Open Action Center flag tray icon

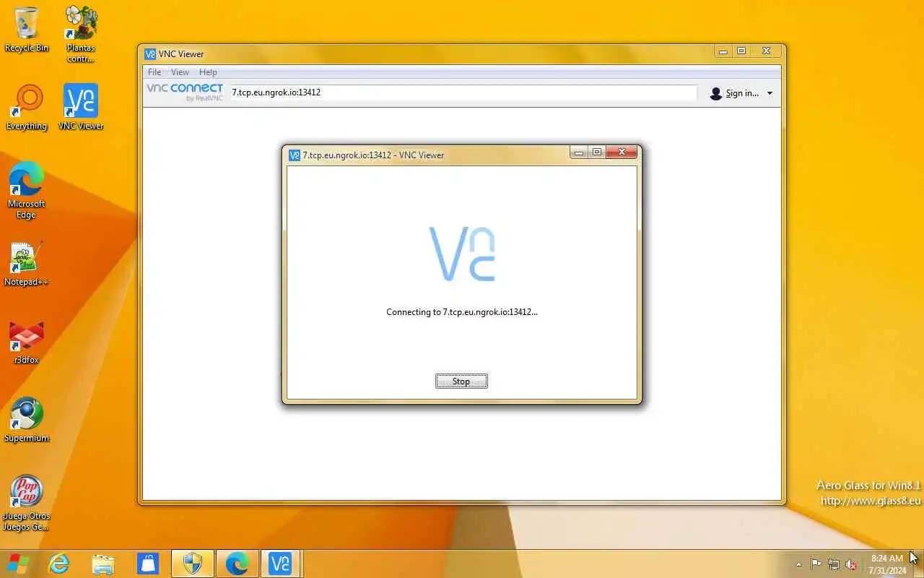816,564
